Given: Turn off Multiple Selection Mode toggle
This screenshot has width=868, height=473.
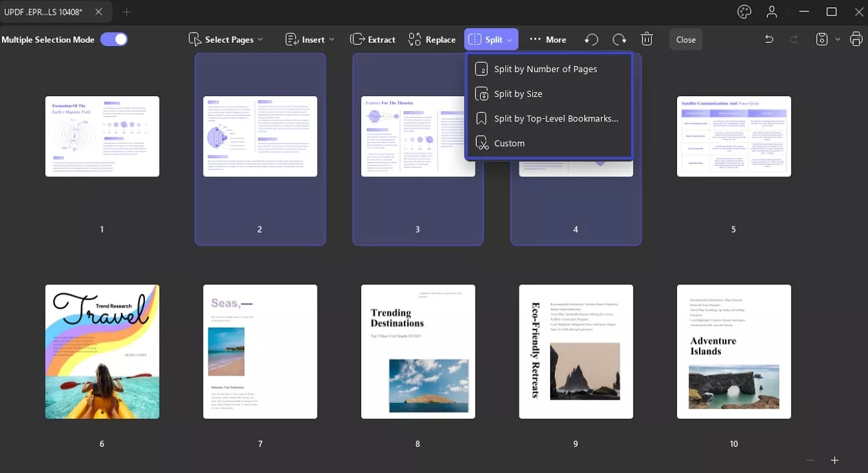Looking at the screenshot, I should pyautogui.click(x=114, y=39).
